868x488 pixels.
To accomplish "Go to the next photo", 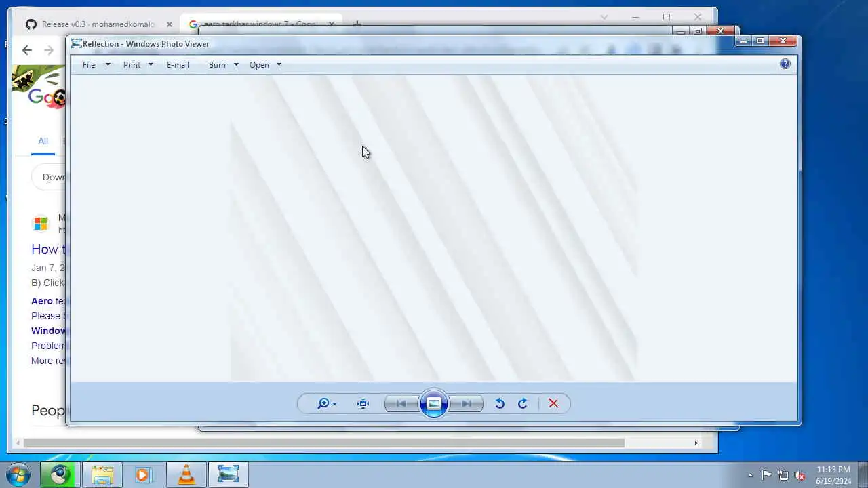I will pos(467,404).
